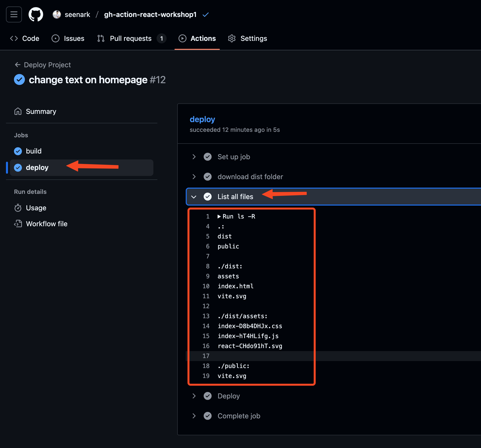Open the hamburger navigation menu
This screenshot has width=481, height=448.
(14, 14)
